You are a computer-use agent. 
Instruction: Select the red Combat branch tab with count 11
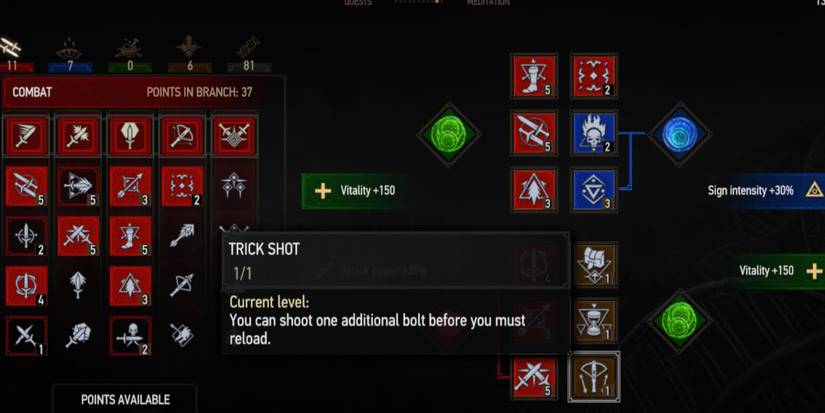(14, 55)
